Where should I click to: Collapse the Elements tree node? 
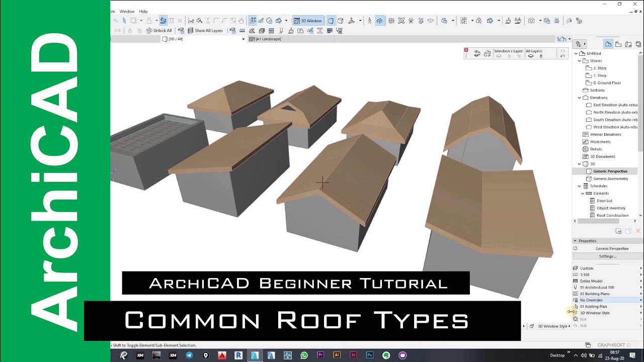point(583,193)
